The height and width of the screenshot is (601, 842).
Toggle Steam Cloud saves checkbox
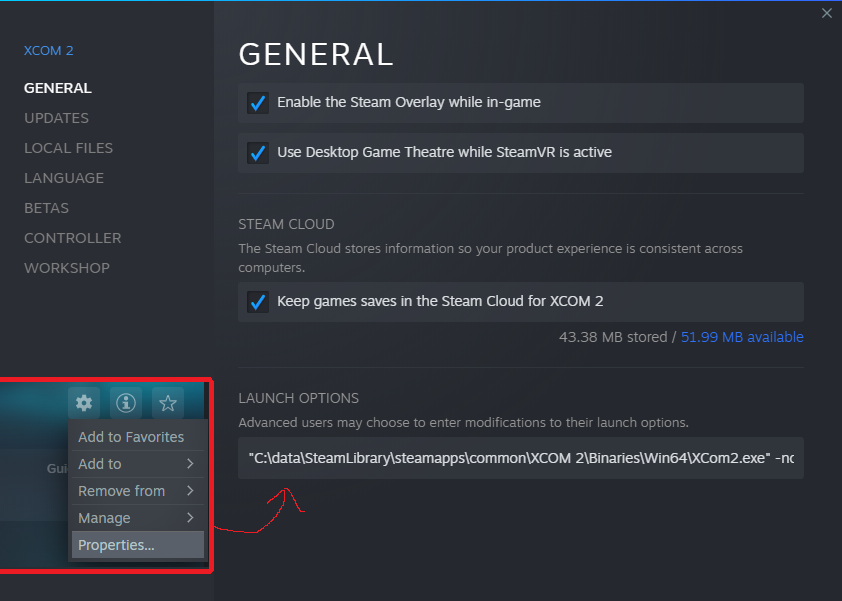[x=258, y=302]
